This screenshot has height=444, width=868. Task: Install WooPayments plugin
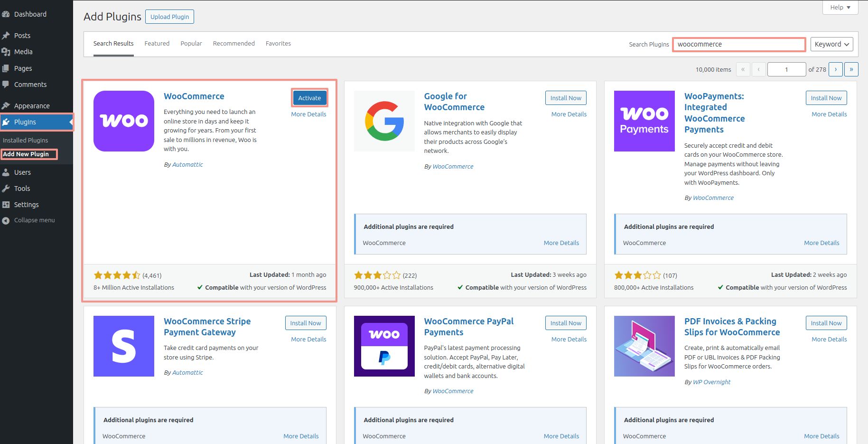click(x=826, y=98)
